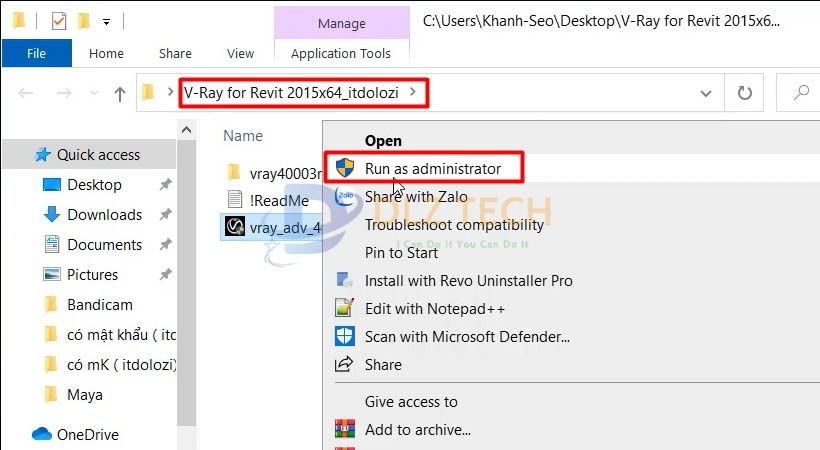The height and width of the screenshot is (450, 820).
Task: Go up one folder level
Action: click(120, 94)
